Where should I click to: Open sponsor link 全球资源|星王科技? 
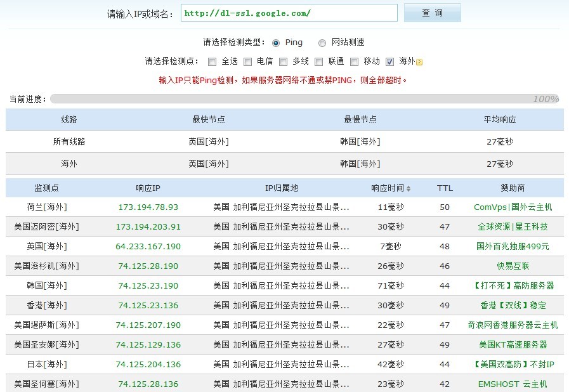513,227
